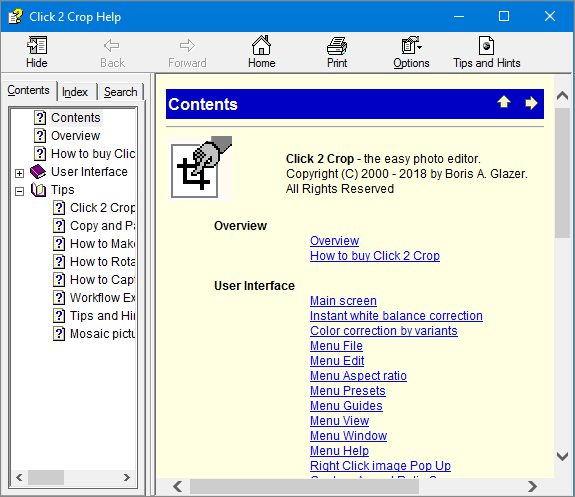Click the disabled Back arrow button
This screenshot has height=497, width=575.
(112, 52)
